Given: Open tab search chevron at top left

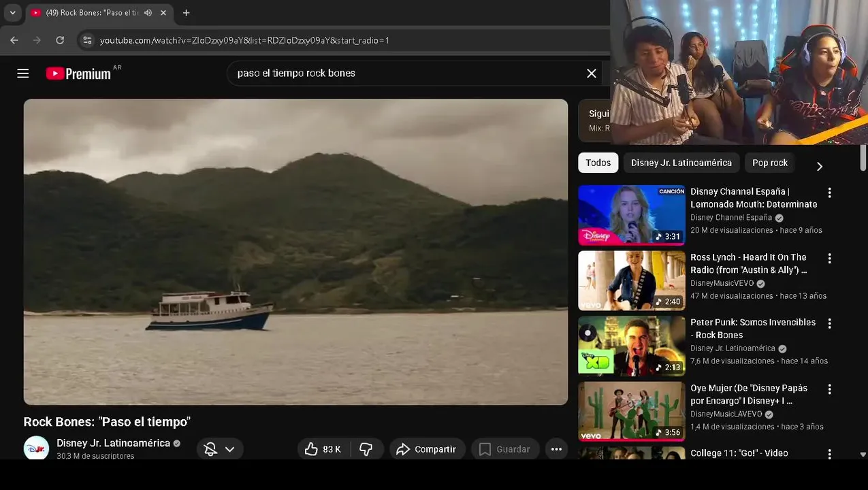Looking at the screenshot, I should pos(12,12).
